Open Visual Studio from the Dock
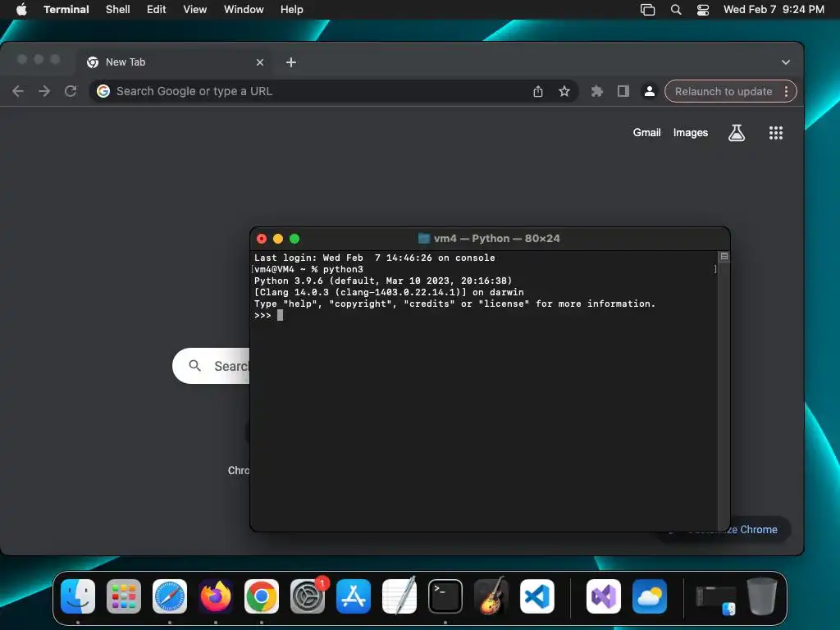 pos(604,596)
